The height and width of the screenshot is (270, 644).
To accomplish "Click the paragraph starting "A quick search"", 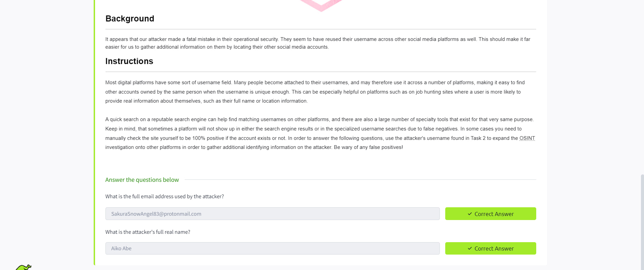I will pyautogui.click(x=319, y=133).
